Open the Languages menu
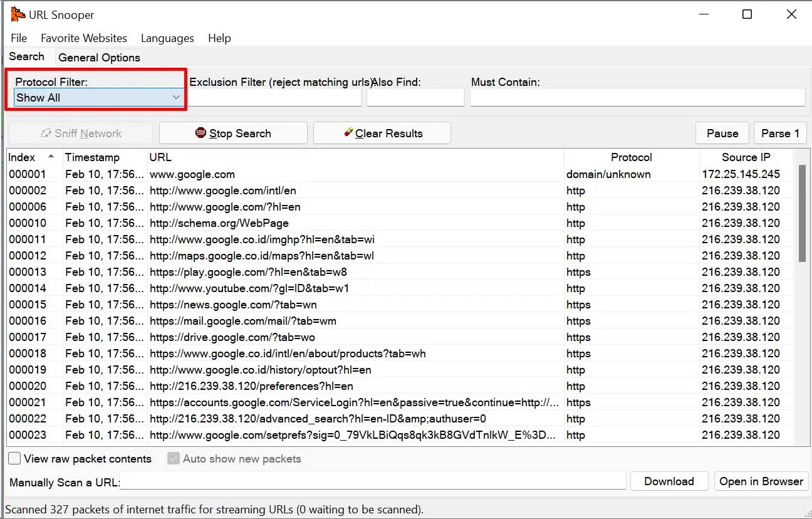The image size is (812, 519). 167,38
